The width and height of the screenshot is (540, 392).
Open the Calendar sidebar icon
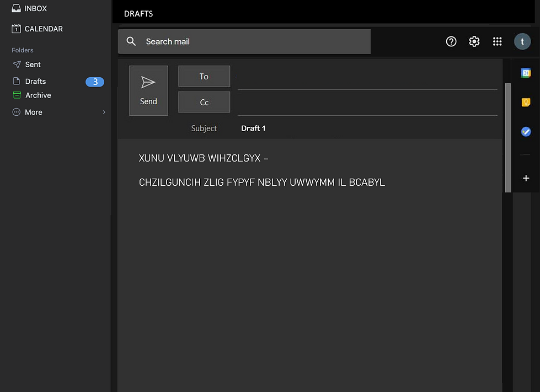click(x=16, y=29)
